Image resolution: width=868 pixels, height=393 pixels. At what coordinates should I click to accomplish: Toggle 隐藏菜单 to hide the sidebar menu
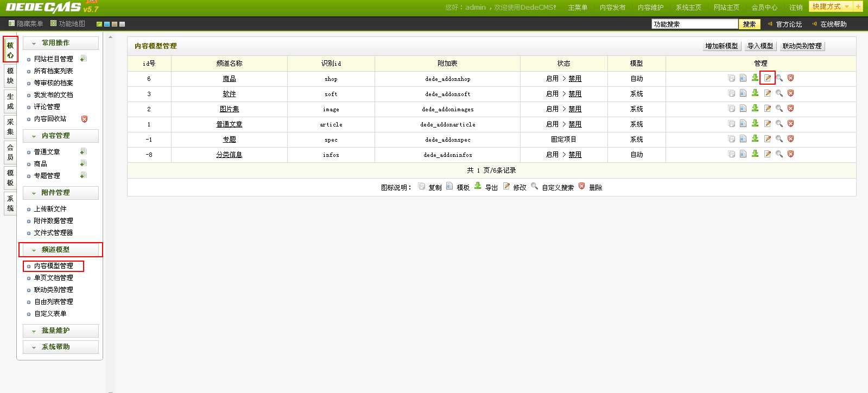26,24
